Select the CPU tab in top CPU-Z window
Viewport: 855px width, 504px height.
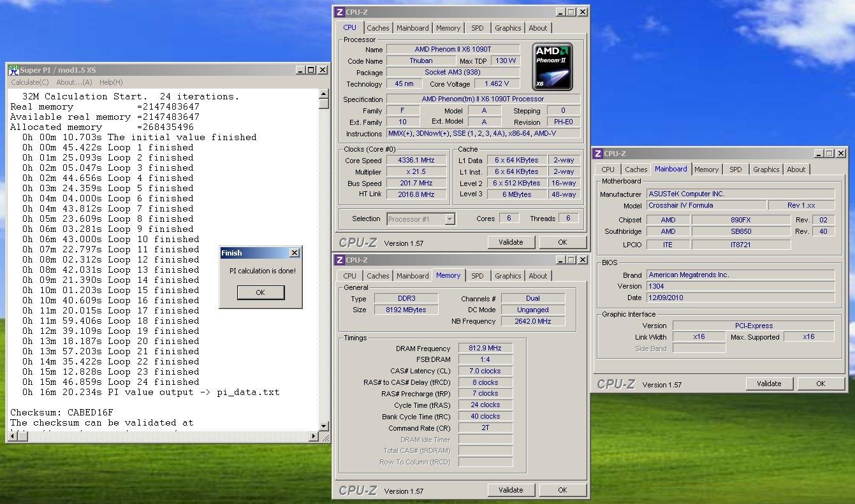coord(350,27)
